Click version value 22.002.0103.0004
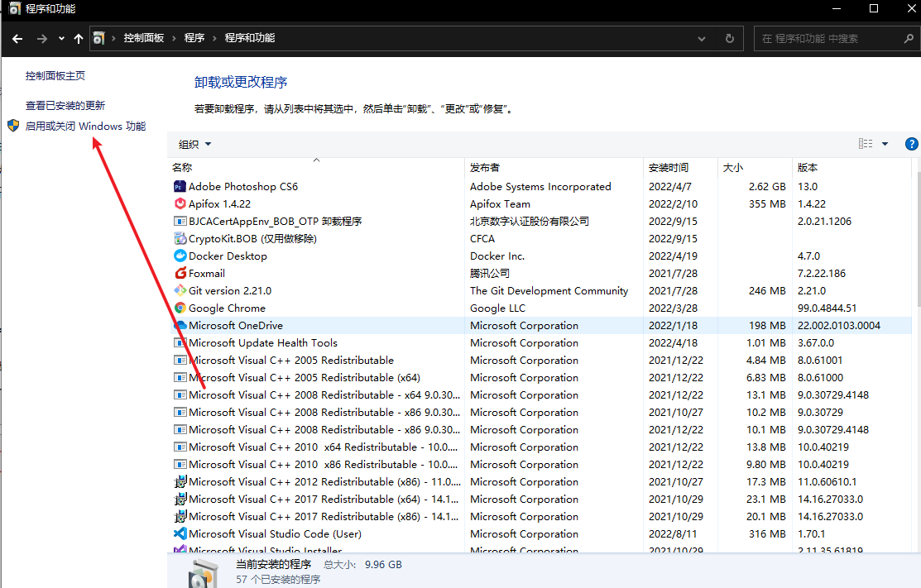Image resolution: width=921 pixels, height=588 pixels. pyautogui.click(x=839, y=326)
